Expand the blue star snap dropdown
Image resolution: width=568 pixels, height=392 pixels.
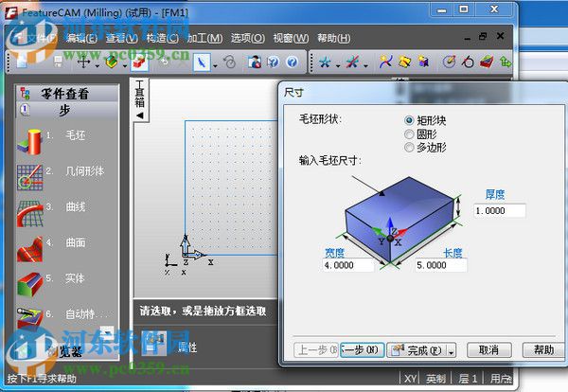338,66
